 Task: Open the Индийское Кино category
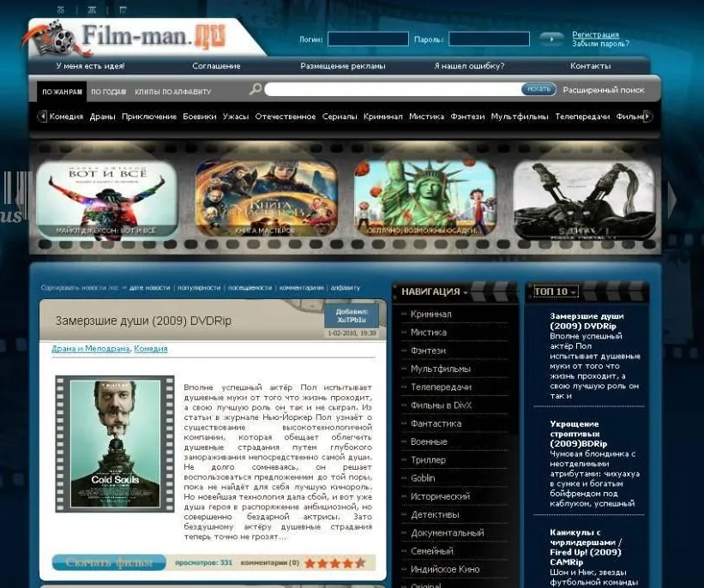445,570
